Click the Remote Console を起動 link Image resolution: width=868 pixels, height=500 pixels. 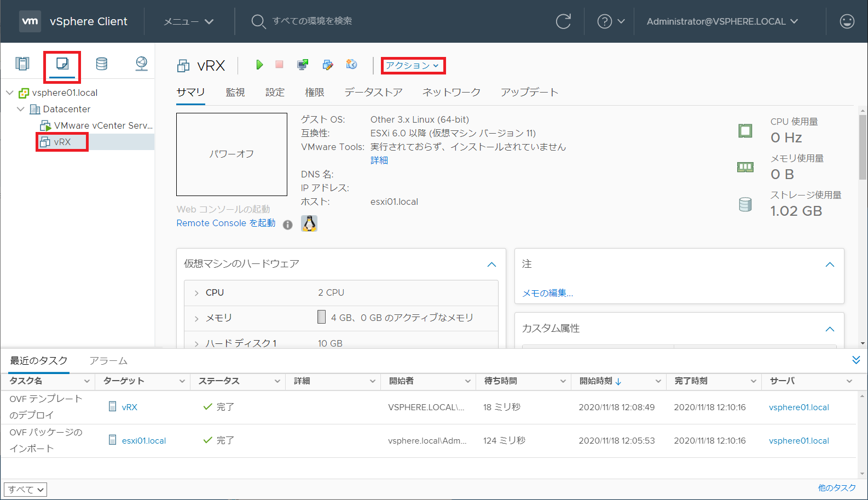(x=225, y=223)
